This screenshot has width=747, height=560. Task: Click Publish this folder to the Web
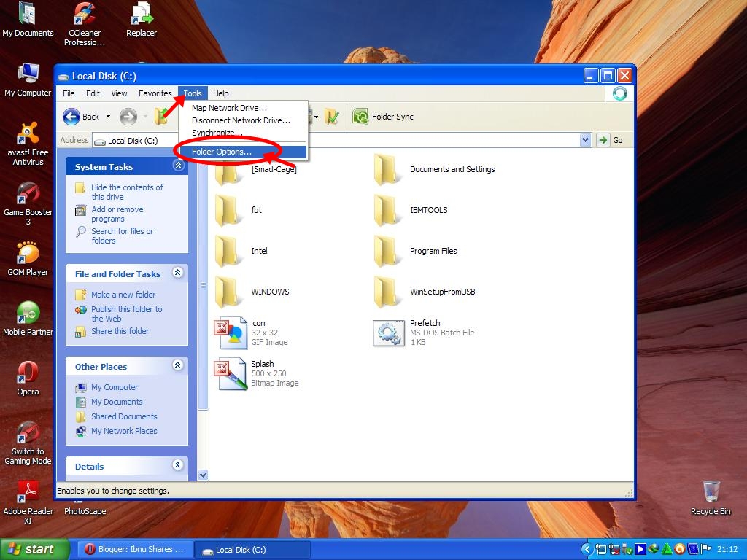[127, 314]
